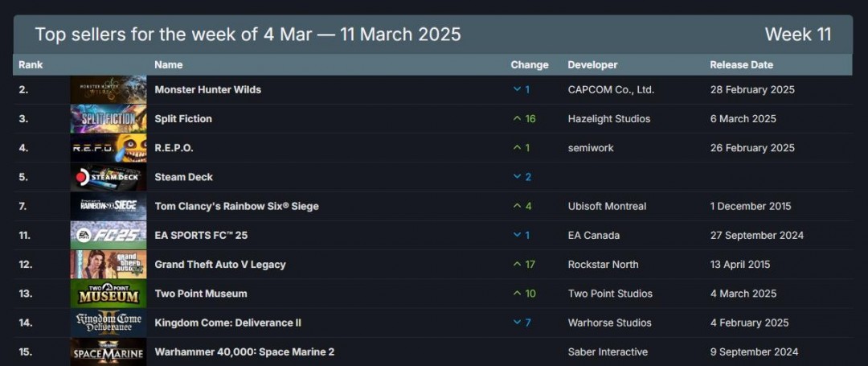The height and width of the screenshot is (366, 868).
Task: Open Warhammer 40,000: Space Marine 2 link
Action: (244, 352)
